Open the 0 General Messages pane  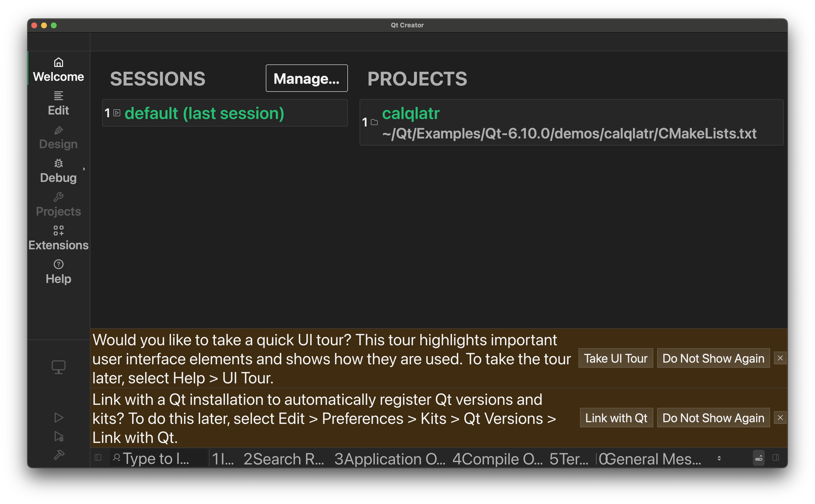coord(650,459)
